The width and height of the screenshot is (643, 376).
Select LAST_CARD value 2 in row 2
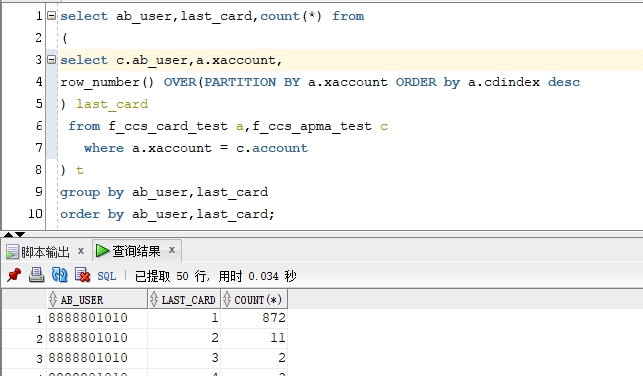[x=184, y=338]
